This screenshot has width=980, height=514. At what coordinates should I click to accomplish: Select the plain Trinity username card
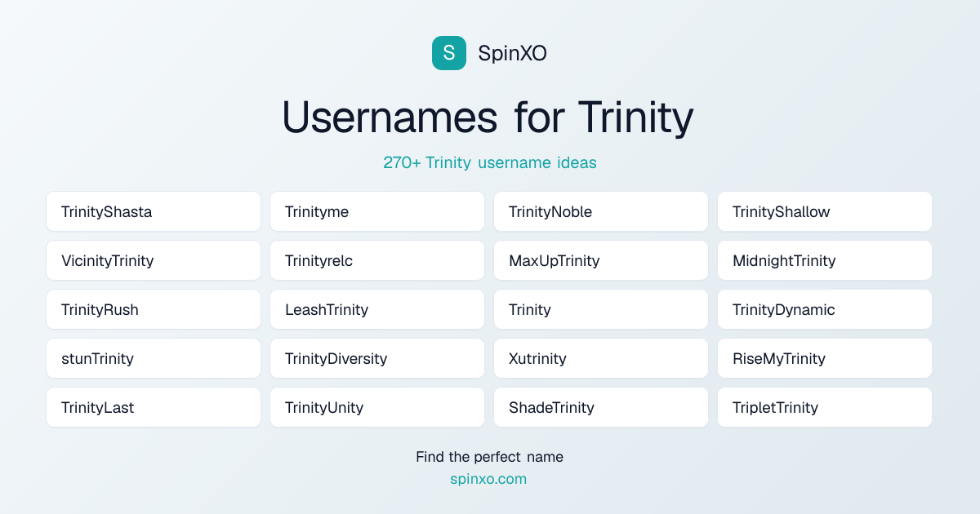click(x=601, y=309)
